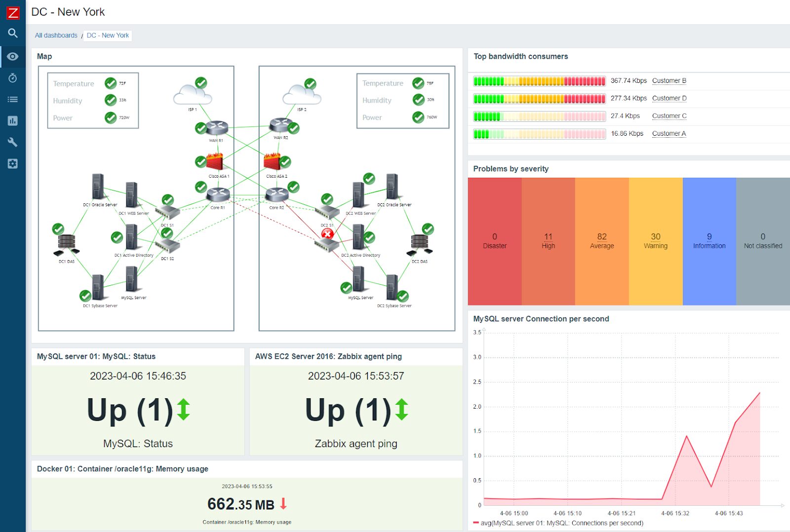Click the Temperature status check in DC1 panel
790x532 pixels.
110,83
